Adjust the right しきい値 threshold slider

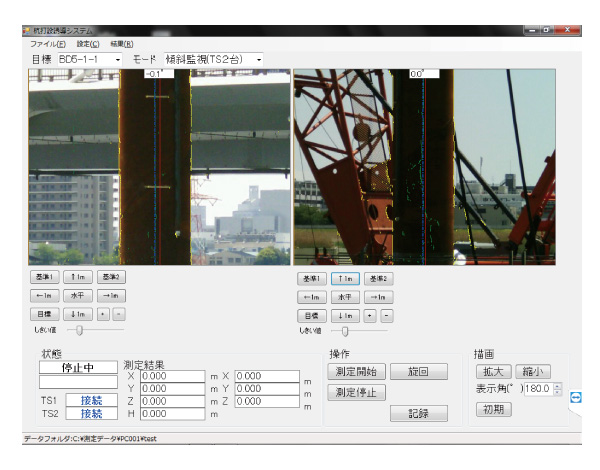pos(345,331)
